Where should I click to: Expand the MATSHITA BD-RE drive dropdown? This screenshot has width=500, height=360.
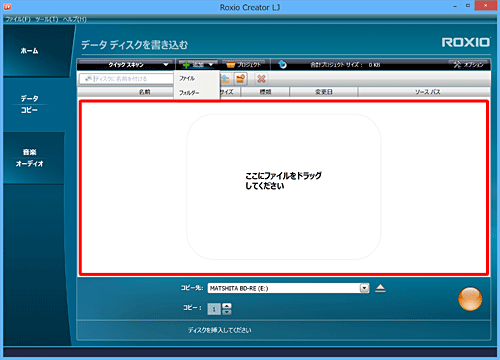point(365,288)
